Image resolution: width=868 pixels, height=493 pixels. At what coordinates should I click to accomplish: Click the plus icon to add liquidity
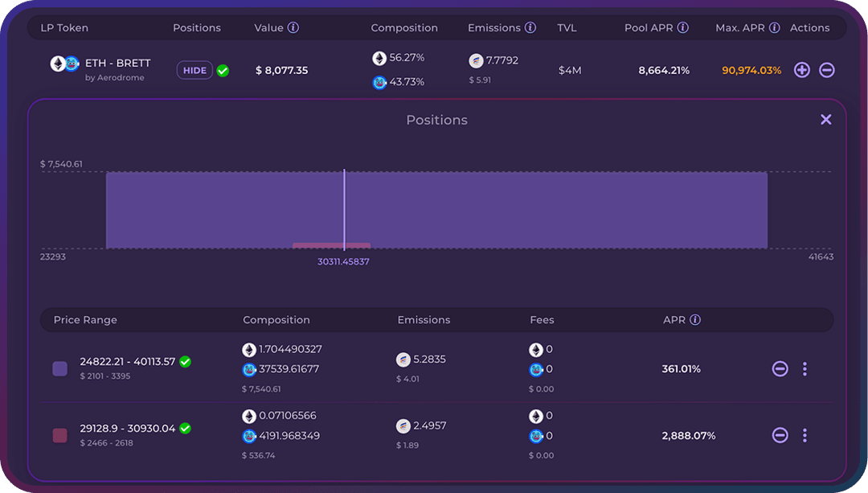click(801, 70)
